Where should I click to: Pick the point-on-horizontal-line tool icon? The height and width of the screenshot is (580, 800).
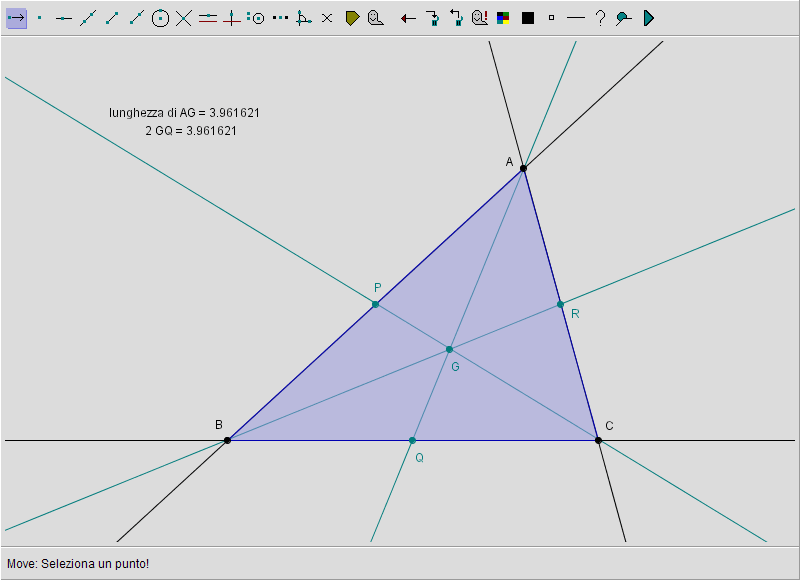64,18
